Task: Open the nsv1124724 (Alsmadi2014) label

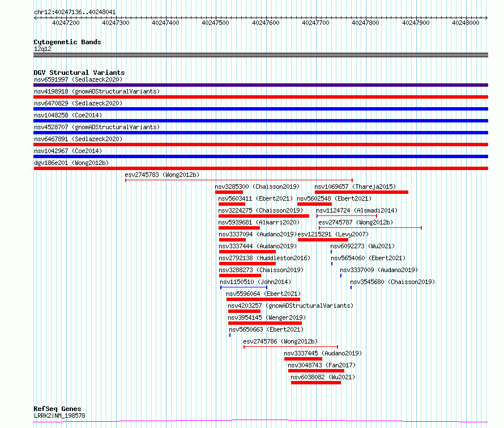Action: [357, 210]
